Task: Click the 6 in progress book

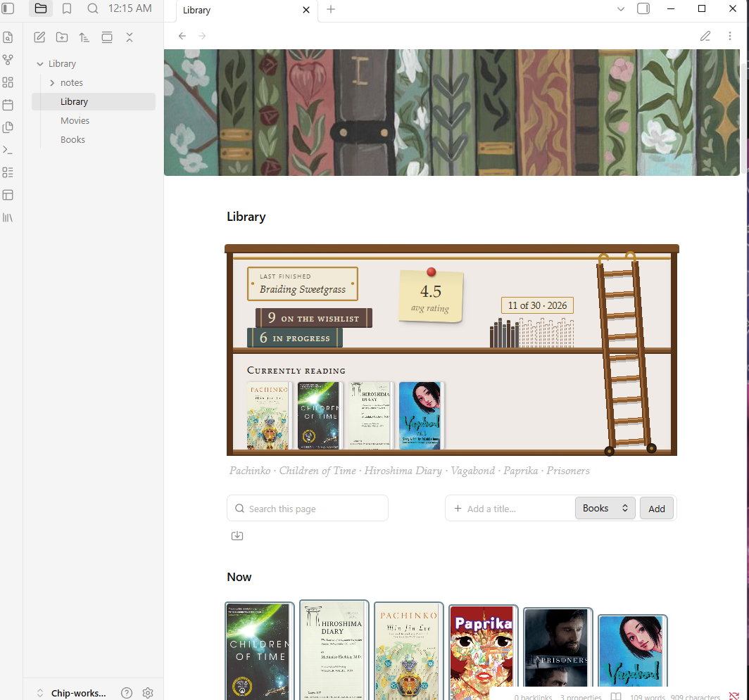Action: pos(295,338)
